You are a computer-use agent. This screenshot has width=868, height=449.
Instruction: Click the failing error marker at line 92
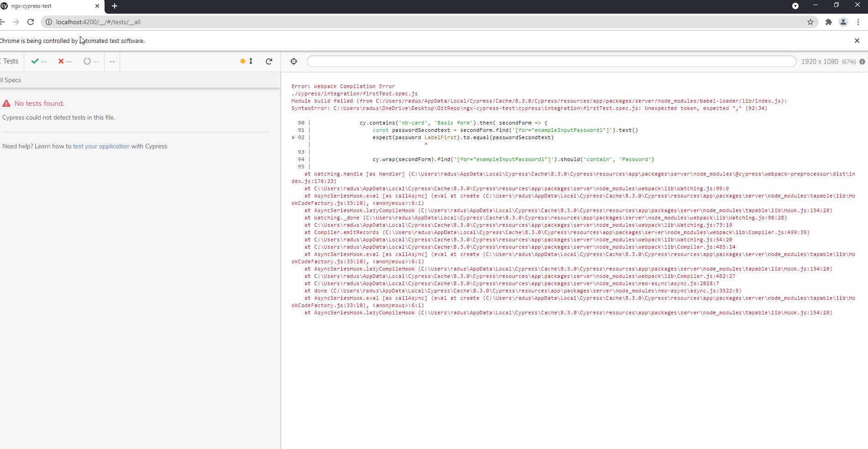click(x=293, y=137)
